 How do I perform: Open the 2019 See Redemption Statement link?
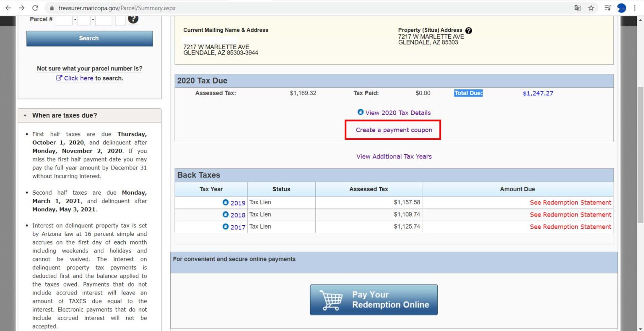point(570,203)
